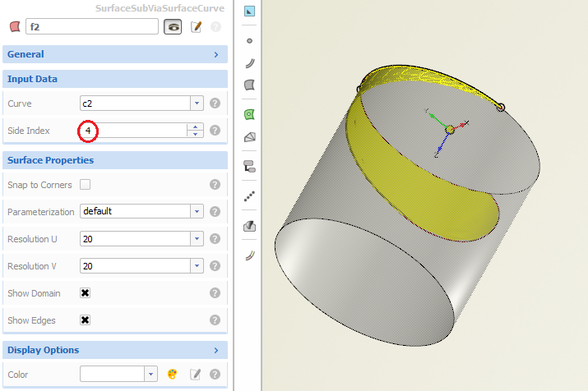This screenshot has width=588, height=391.
Task: Choose the gray surface creation tool
Action: (250, 85)
